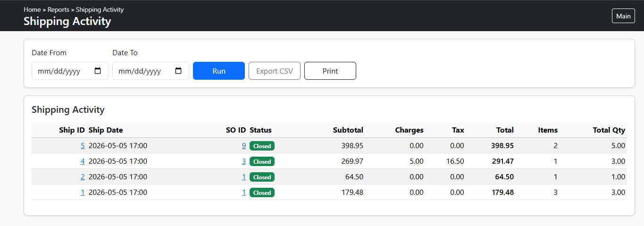
Task: Open calendar picker in Date From field
Action: tap(98, 71)
